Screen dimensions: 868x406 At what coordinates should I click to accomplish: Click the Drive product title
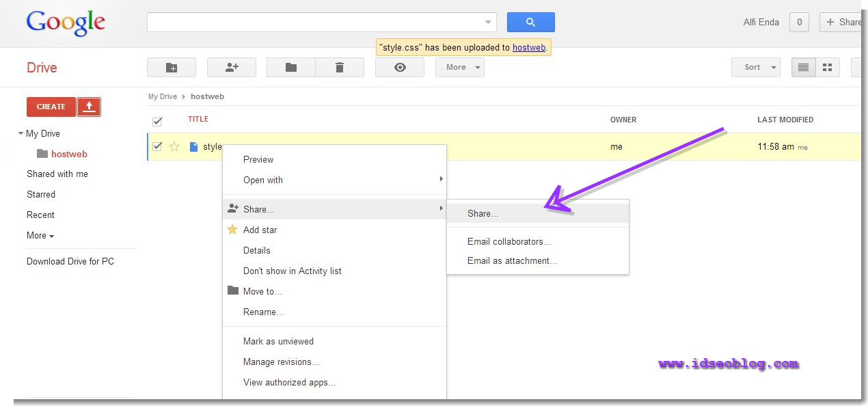click(42, 68)
